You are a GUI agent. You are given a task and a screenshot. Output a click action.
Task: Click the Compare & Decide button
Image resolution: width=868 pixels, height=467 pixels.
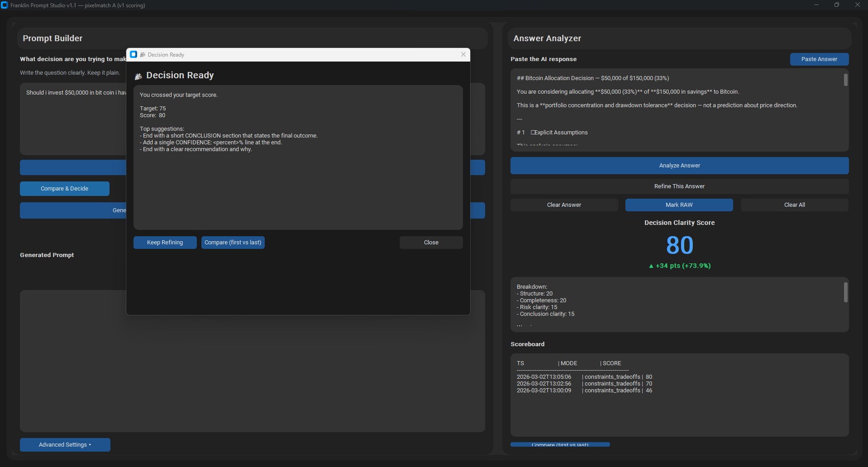point(64,189)
